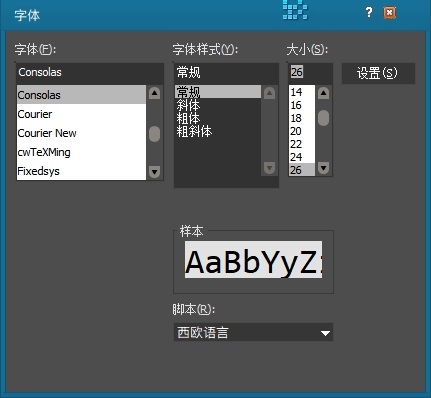Click size list scroll down arrow
Viewport: 431px width, 398px height.
323,168
